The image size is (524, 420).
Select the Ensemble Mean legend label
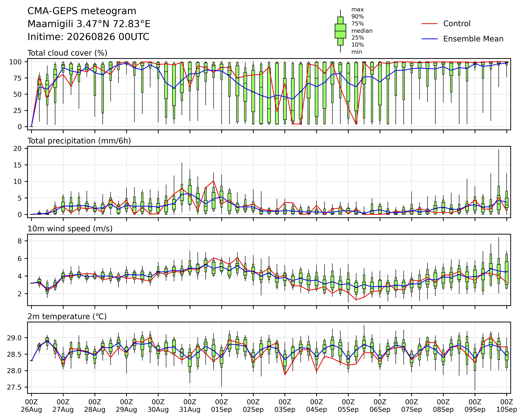pyautogui.click(x=473, y=39)
